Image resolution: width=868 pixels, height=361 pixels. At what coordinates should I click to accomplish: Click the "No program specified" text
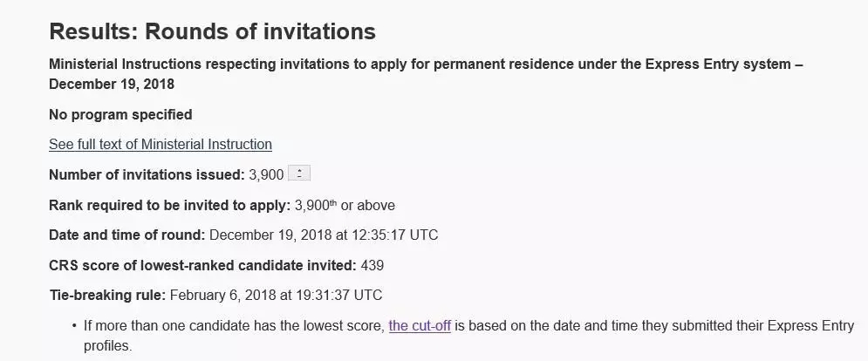coord(120,114)
